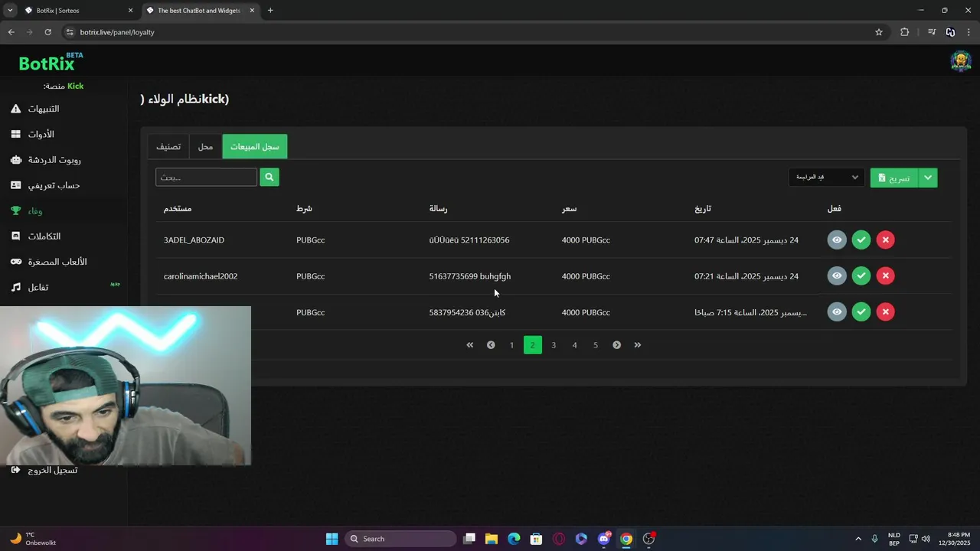Go to previous page arrow

[491, 345]
